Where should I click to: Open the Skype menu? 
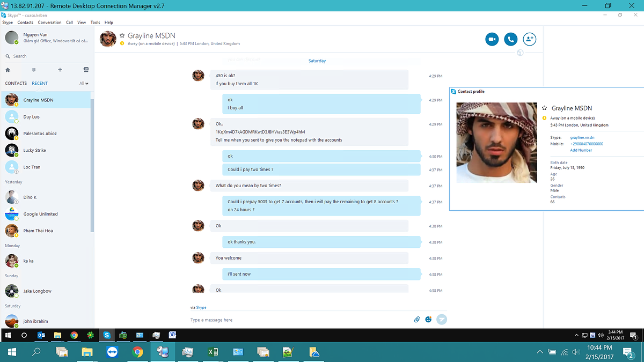click(8, 23)
